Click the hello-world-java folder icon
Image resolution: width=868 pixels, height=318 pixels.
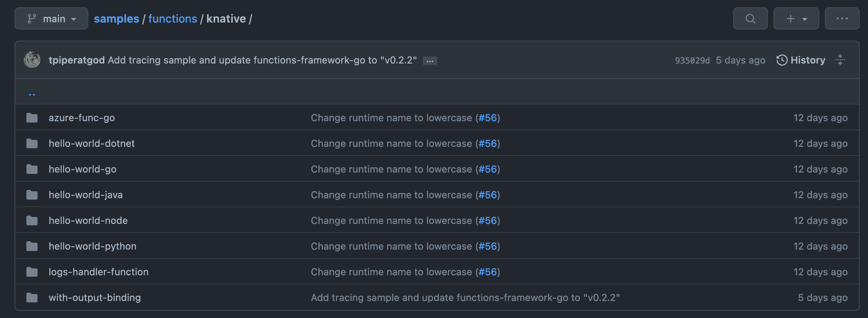(32, 195)
